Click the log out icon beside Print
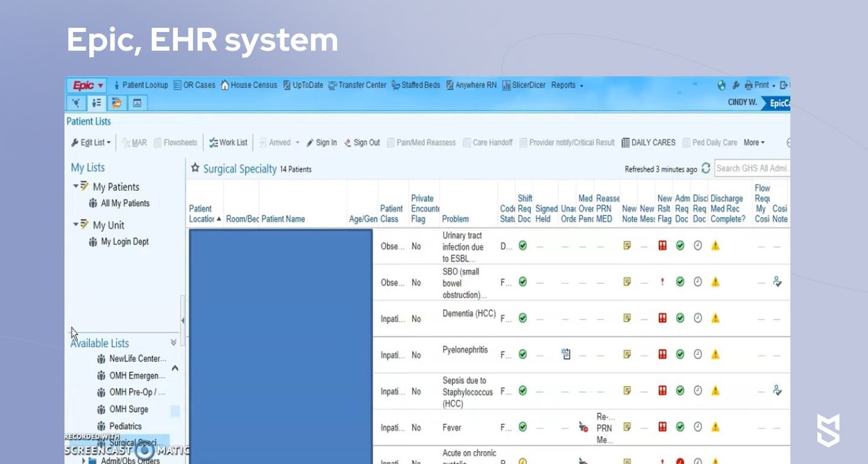The image size is (868, 464). pos(784,86)
